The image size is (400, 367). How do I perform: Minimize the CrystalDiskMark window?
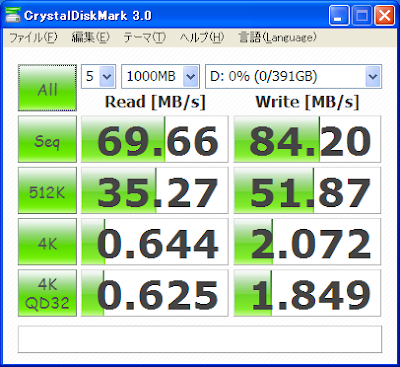[x=339, y=15]
